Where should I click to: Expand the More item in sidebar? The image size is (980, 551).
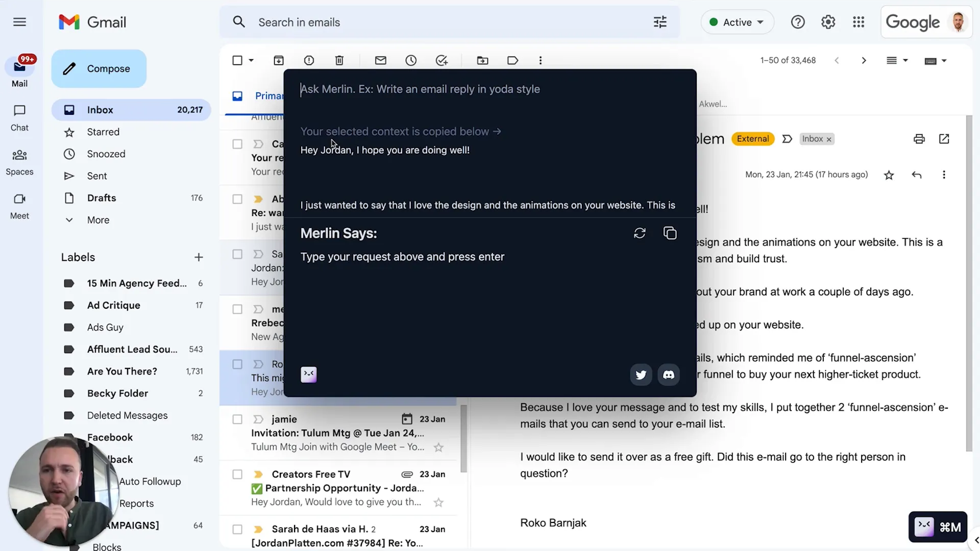pyautogui.click(x=98, y=220)
